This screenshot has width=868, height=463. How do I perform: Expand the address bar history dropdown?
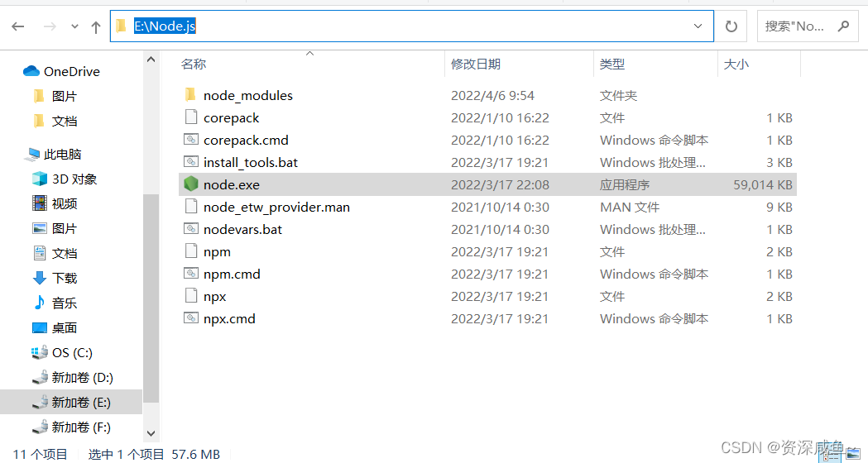pos(698,26)
